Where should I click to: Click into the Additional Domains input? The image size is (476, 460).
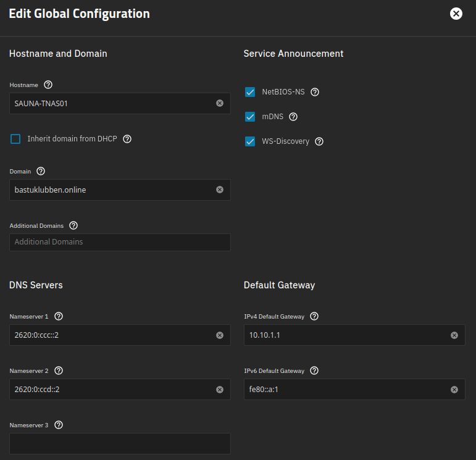coord(120,242)
